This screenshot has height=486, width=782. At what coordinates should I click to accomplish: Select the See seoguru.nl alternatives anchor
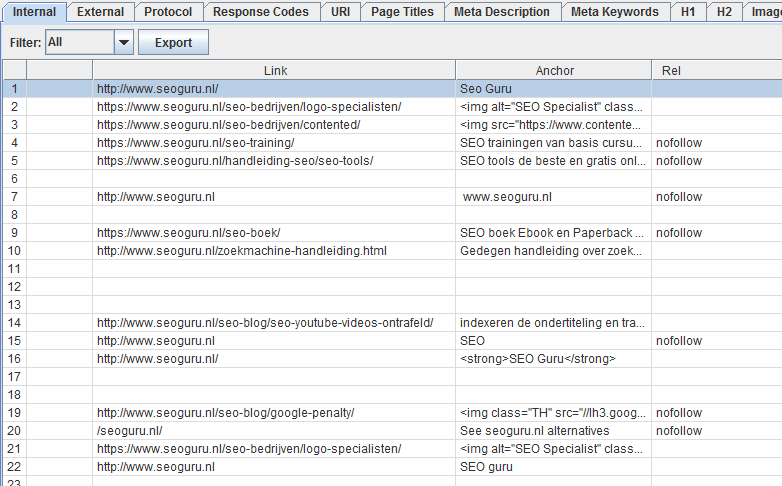554,431
